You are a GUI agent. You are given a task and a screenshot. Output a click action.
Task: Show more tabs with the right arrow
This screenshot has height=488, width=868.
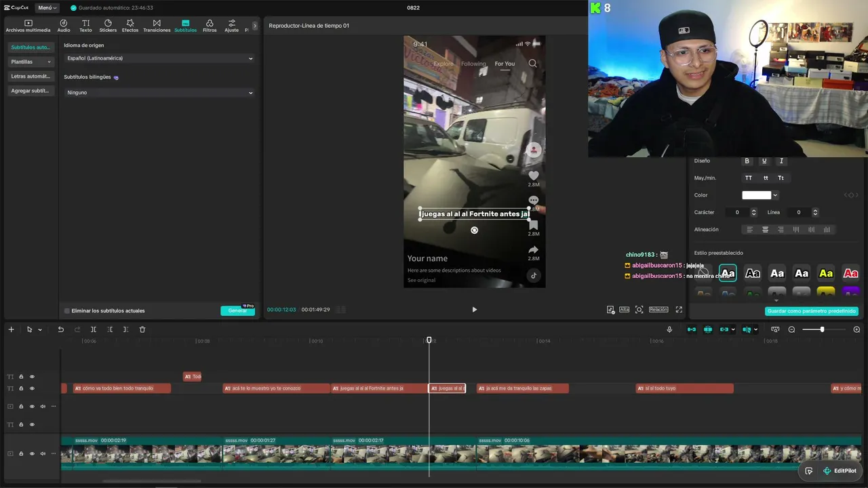255,26
